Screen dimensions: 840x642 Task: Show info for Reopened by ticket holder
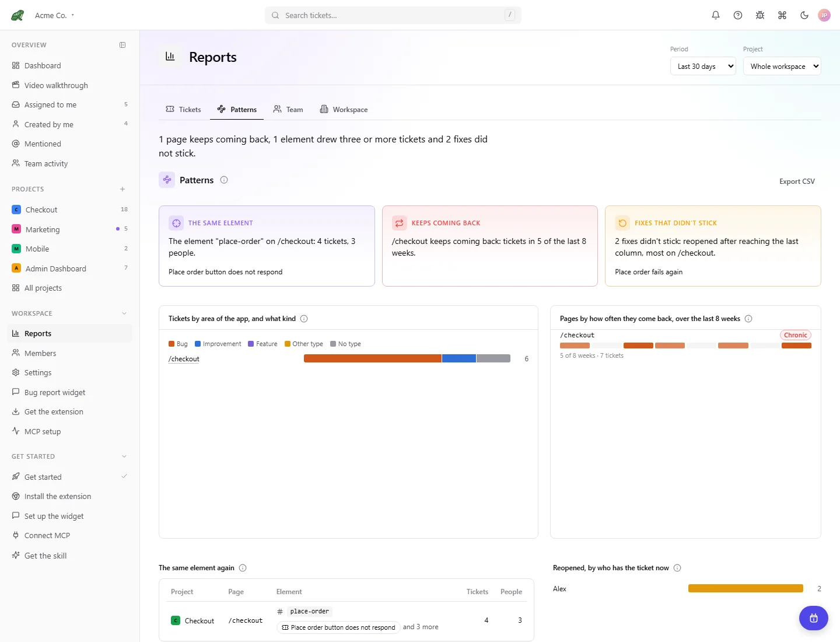click(677, 568)
